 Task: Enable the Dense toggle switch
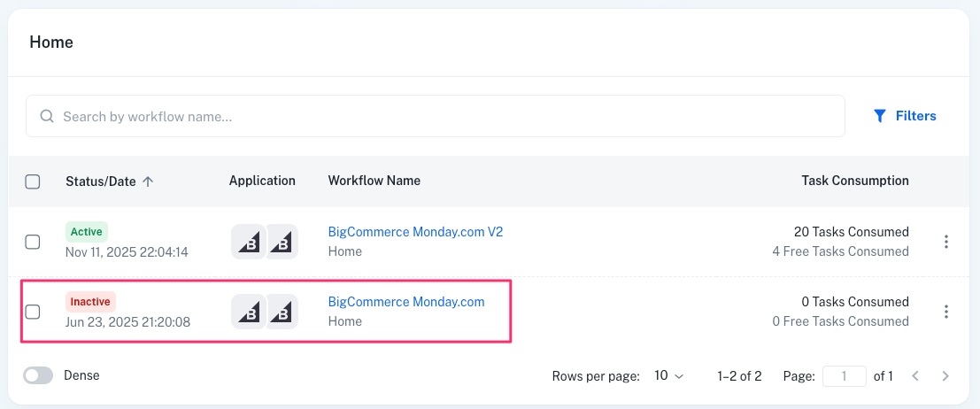(38, 375)
